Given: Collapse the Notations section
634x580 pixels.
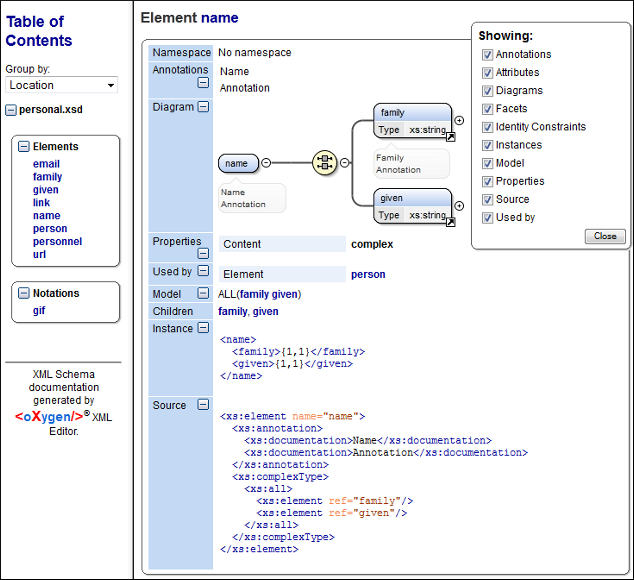Looking at the screenshot, I should (x=24, y=294).
